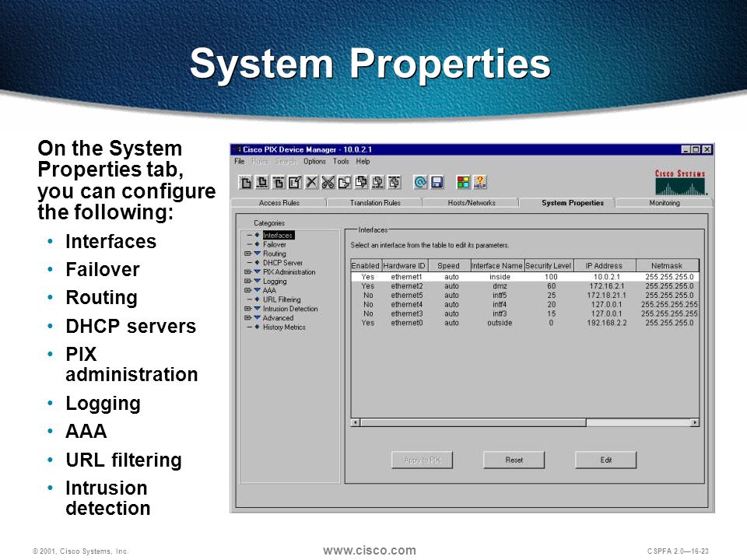Select History Metrics in the Categories tree
The width and height of the screenshot is (747, 560).
284,327
